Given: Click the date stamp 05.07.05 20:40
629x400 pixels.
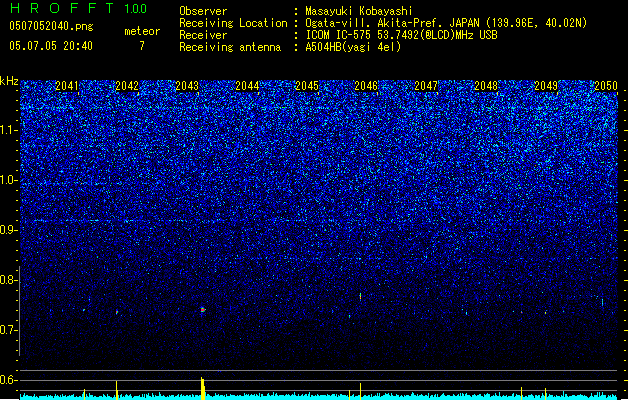Looking at the screenshot, I should [x=51, y=46].
